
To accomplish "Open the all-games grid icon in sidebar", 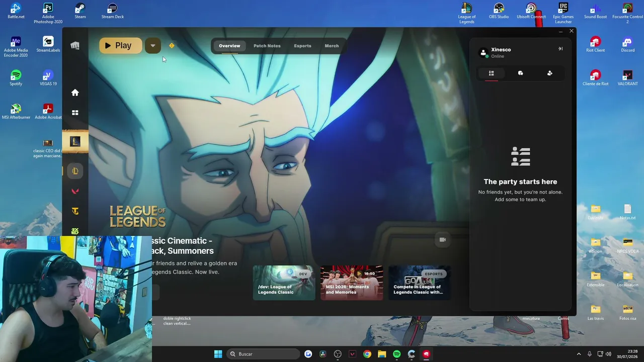I will pyautogui.click(x=75, y=113).
